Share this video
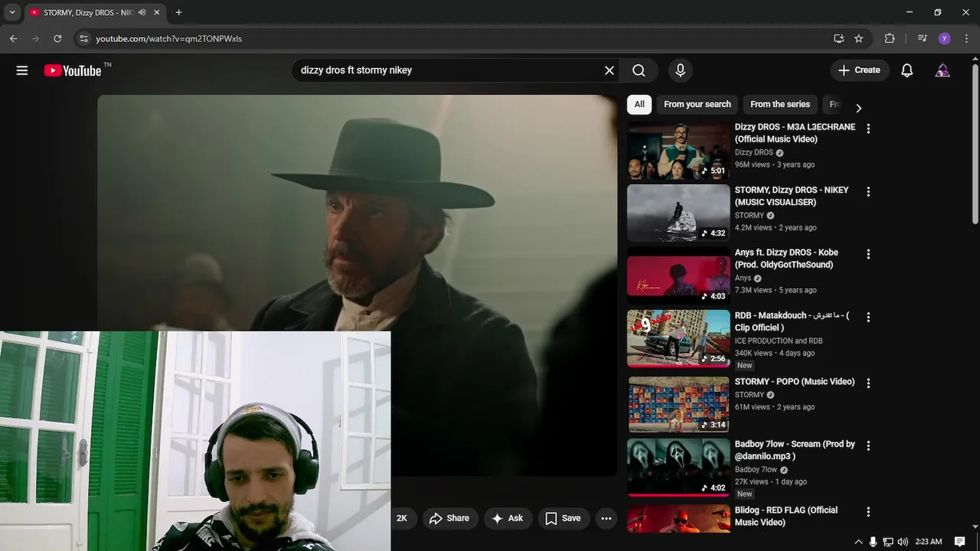Image resolution: width=980 pixels, height=551 pixels. [449, 518]
